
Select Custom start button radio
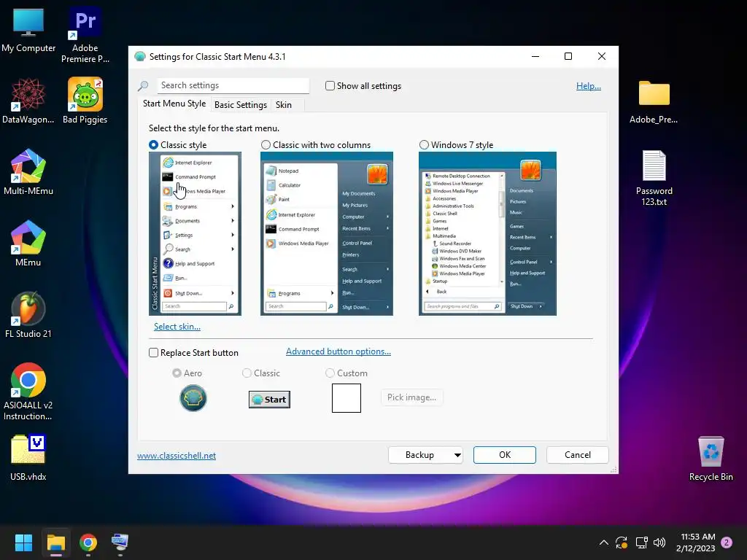tap(330, 373)
